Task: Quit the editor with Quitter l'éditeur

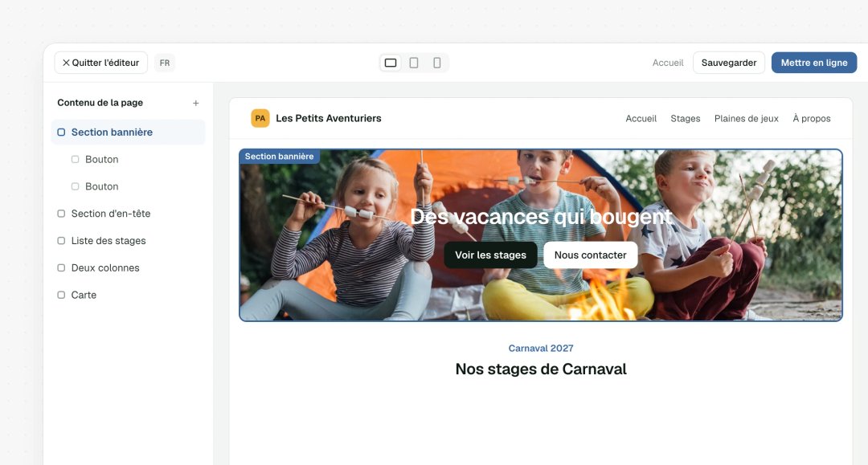Action: click(100, 63)
